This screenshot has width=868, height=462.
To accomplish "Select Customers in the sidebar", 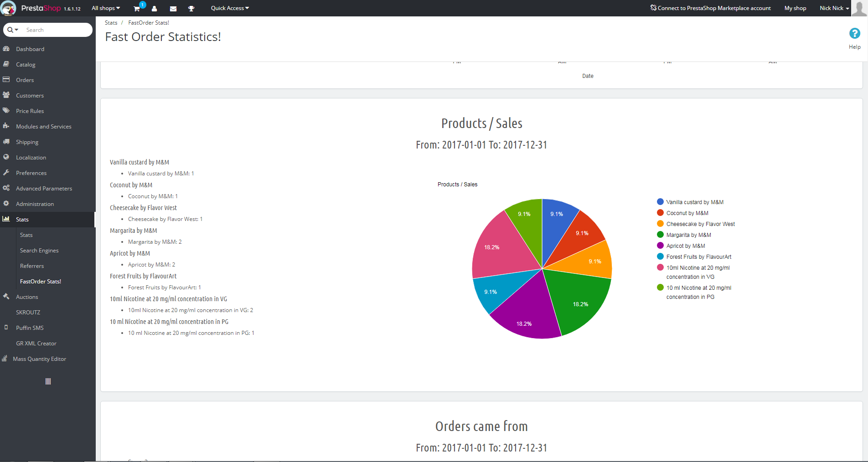I will click(30, 96).
